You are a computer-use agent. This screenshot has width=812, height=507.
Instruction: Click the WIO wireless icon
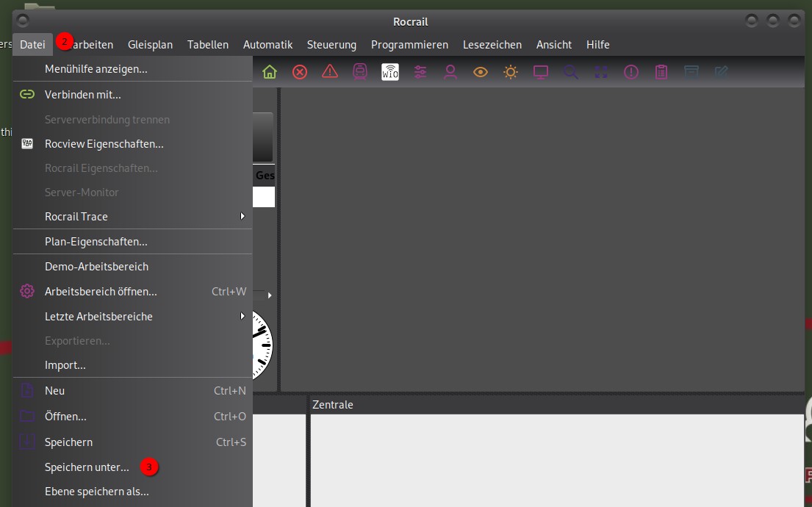click(390, 72)
